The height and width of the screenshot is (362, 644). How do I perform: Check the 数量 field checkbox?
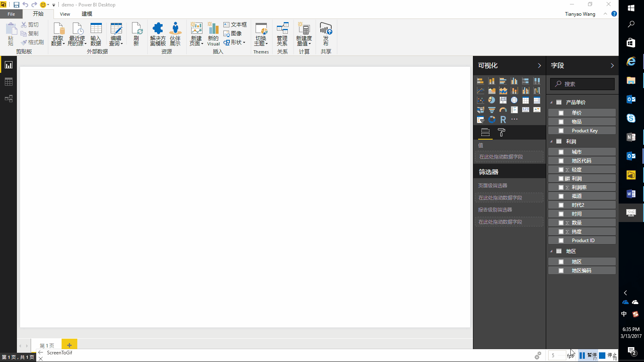[561, 223]
